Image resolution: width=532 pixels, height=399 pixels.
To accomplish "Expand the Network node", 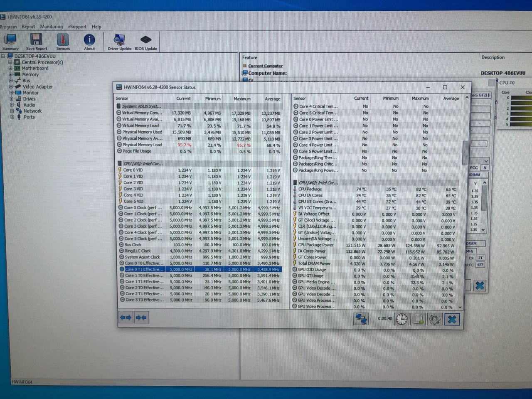I will pyautogui.click(x=12, y=111).
